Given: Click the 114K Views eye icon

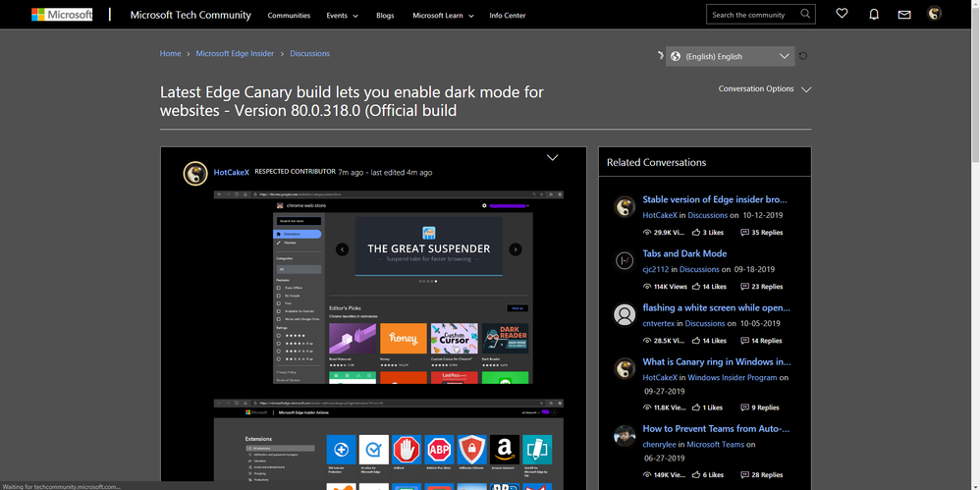Looking at the screenshot, I should click(x=647, y=287).
